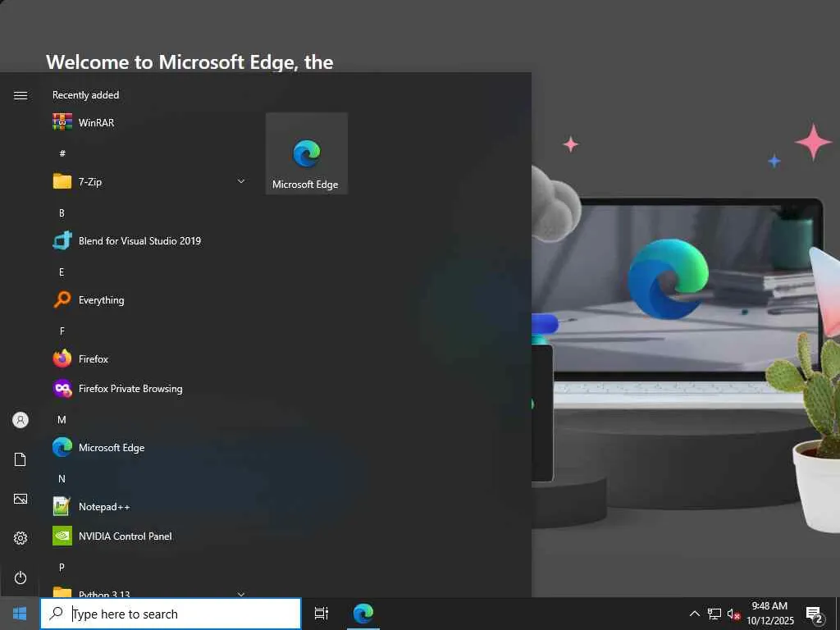Open the Documents sidebar icon
Image resolution: width=840 pixels, height=630 pixels.
click(x=21, y=459)
